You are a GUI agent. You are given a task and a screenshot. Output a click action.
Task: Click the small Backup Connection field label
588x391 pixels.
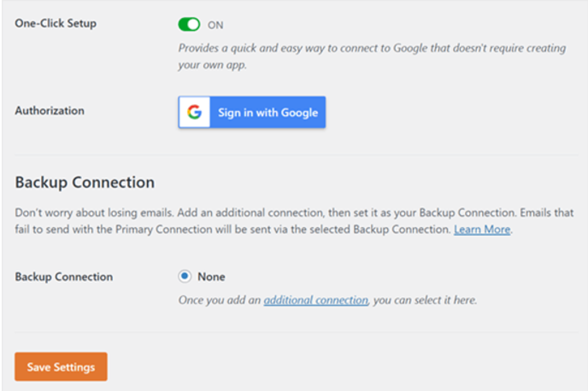coord(64,277)
